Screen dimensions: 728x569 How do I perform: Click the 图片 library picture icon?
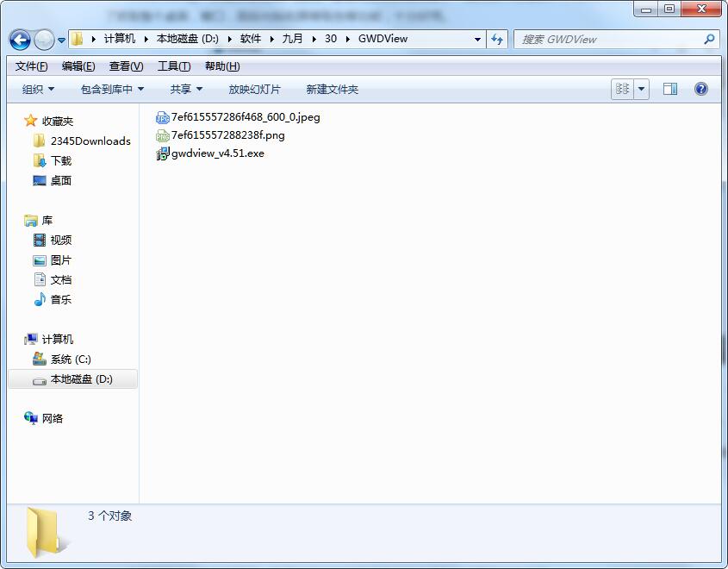point(40,260)
